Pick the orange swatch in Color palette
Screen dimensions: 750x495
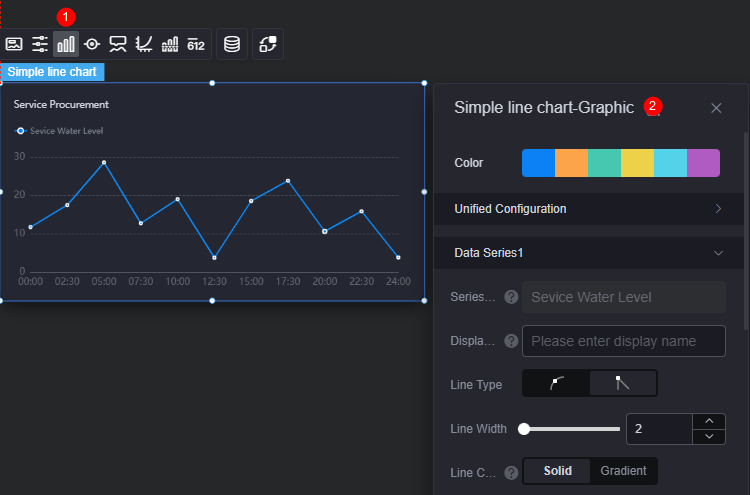tap(572, 163)
